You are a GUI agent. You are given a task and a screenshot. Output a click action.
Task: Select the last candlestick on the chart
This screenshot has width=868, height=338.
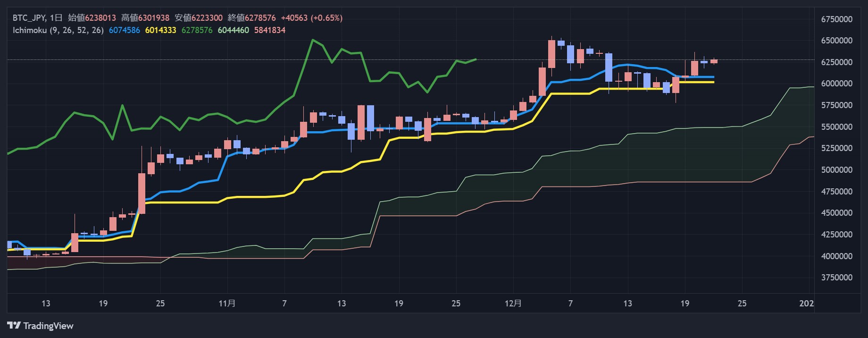point(714,61)
